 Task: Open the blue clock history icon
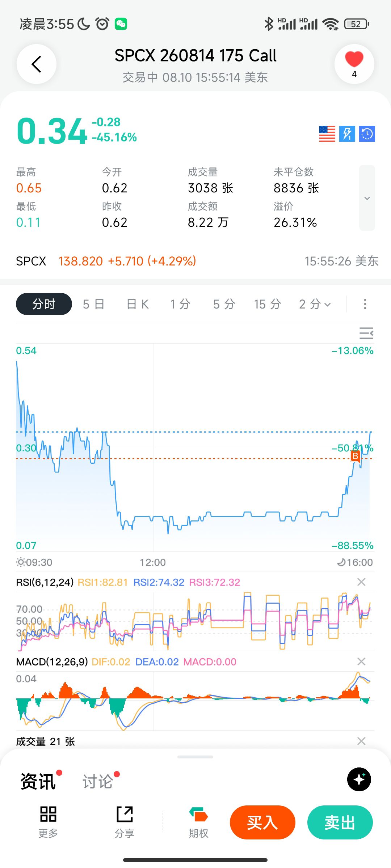click(x=367, y=134)
